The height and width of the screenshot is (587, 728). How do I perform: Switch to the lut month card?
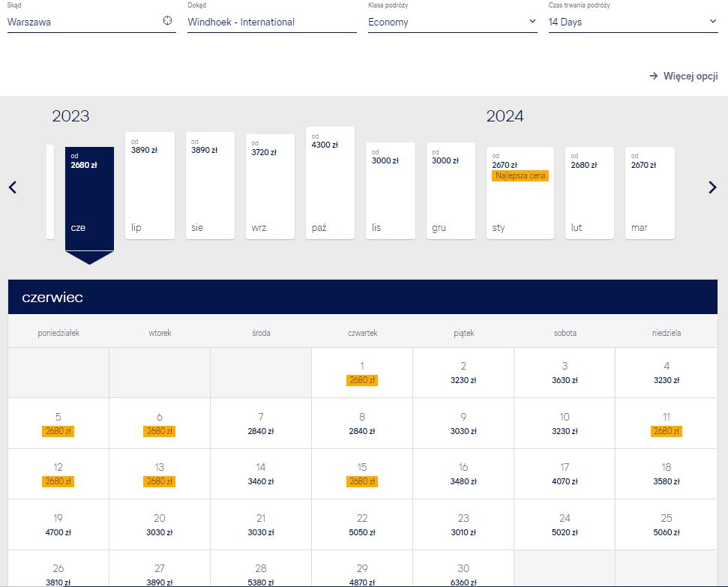point(589,193)
